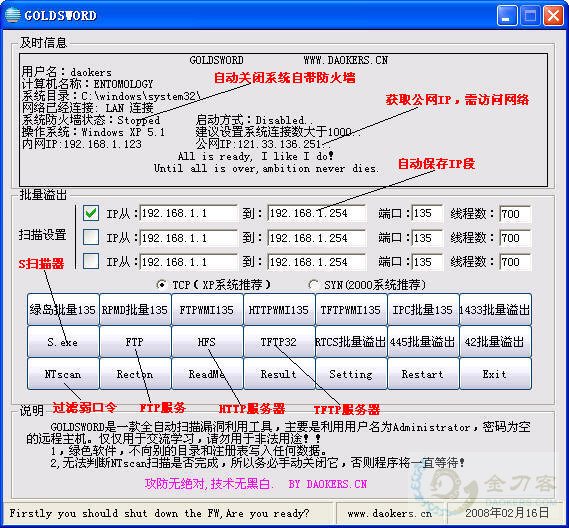Image resolution: width=569 pixels, height=528 pixels.
Task: Close the GOLDSWORD window
Action: point(553,16)
